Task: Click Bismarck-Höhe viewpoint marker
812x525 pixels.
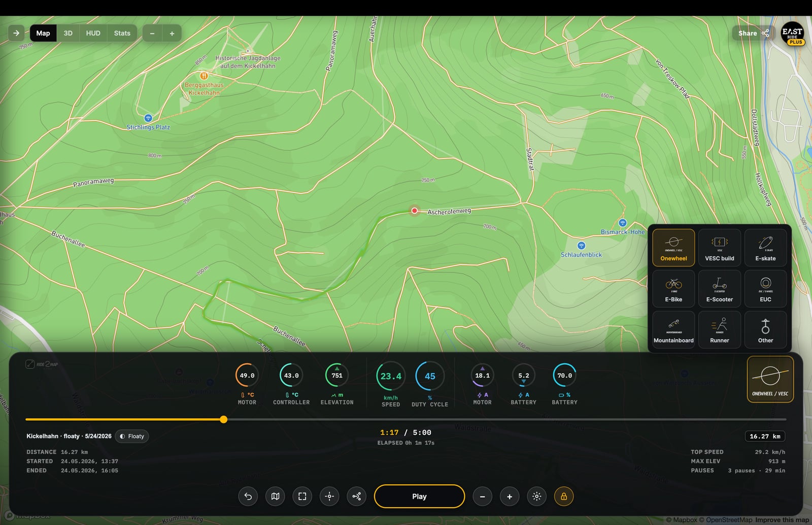Action: tap(623, 223)
